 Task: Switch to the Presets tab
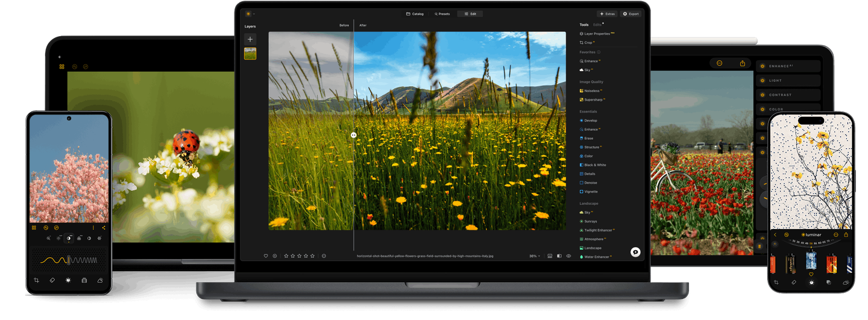pos(442,14)
